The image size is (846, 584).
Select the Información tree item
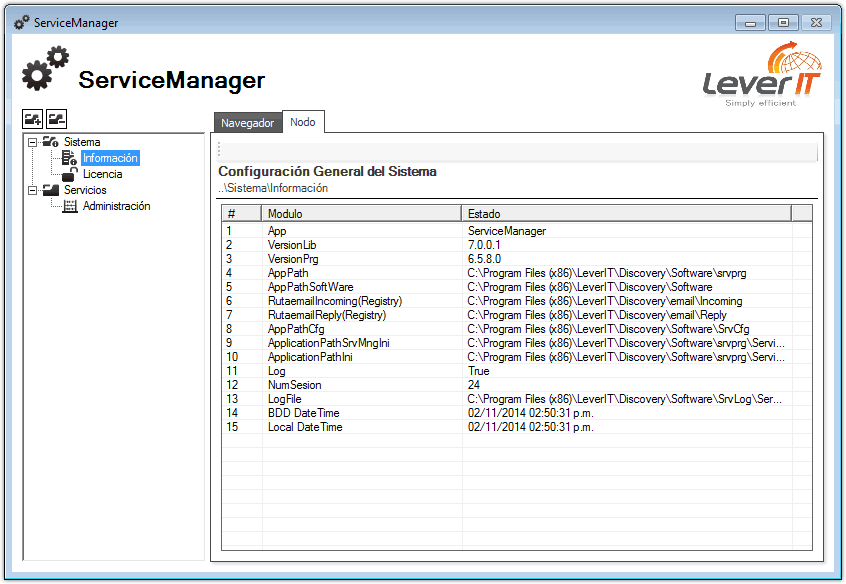[x=110, y=158]
